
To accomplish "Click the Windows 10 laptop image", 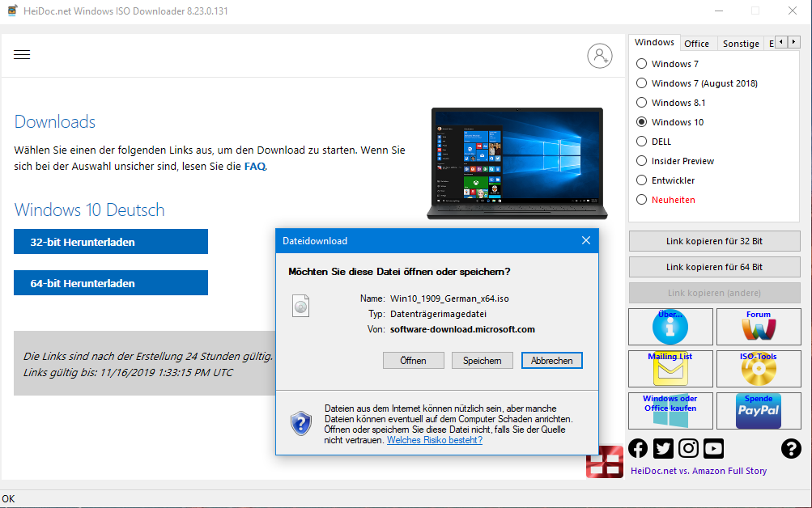I will pos(517,163).
